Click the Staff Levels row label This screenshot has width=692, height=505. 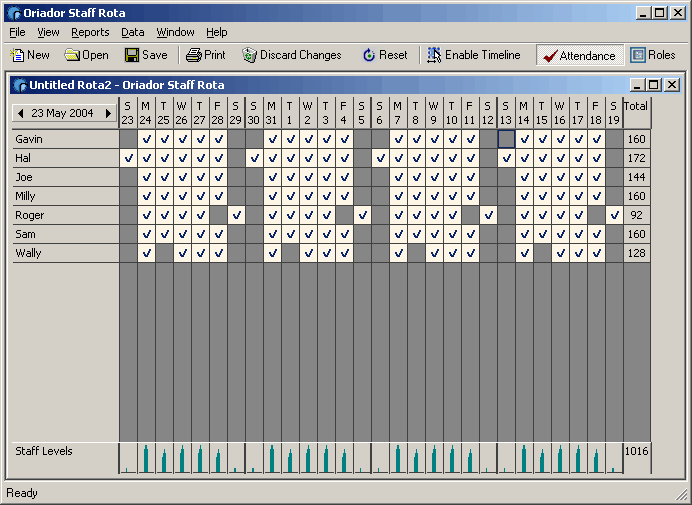(44, 451)
